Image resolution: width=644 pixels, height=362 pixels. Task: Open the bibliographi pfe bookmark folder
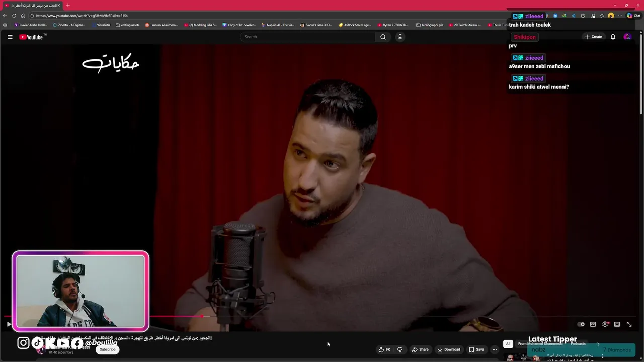point(430,25)
